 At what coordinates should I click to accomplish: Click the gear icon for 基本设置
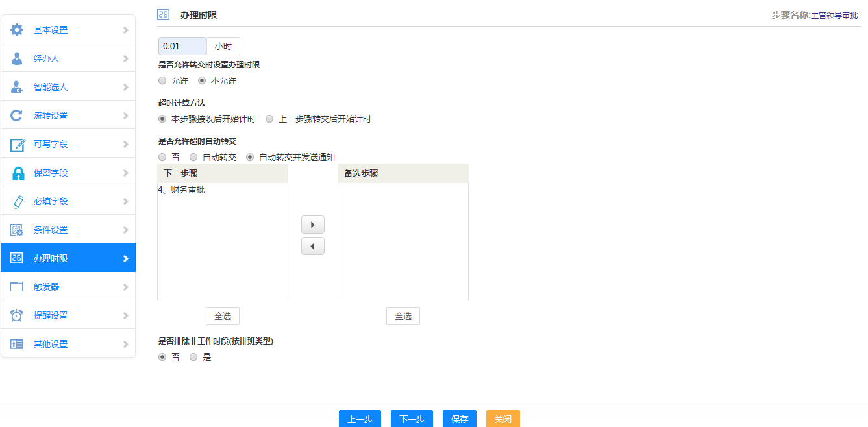tap(17, 30)
